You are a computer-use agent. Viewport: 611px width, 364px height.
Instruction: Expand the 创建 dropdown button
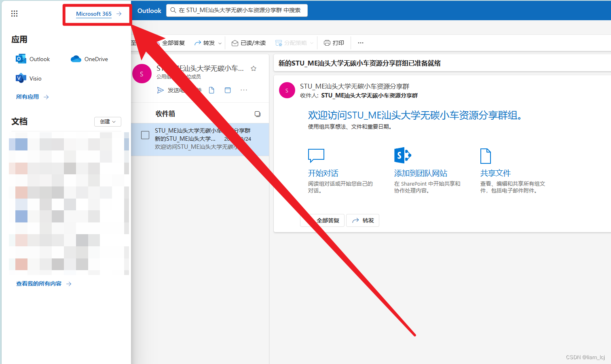click(x=108, y=121)
